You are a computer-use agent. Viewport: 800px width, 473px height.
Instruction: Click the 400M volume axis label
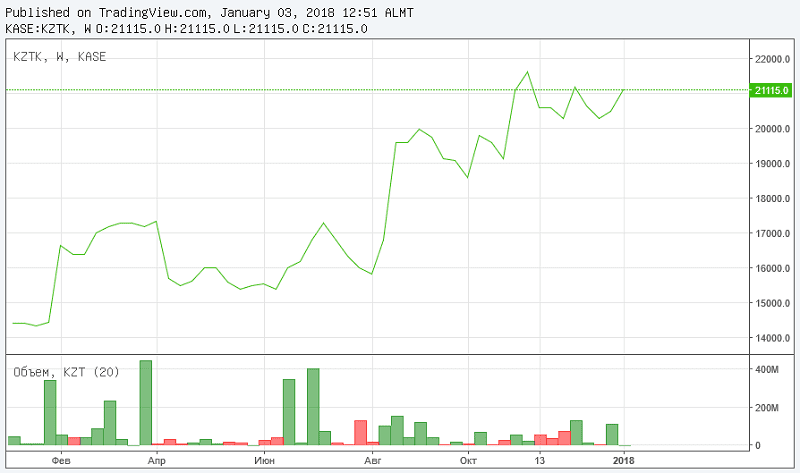pyautogui.click(x=767, y=369)
